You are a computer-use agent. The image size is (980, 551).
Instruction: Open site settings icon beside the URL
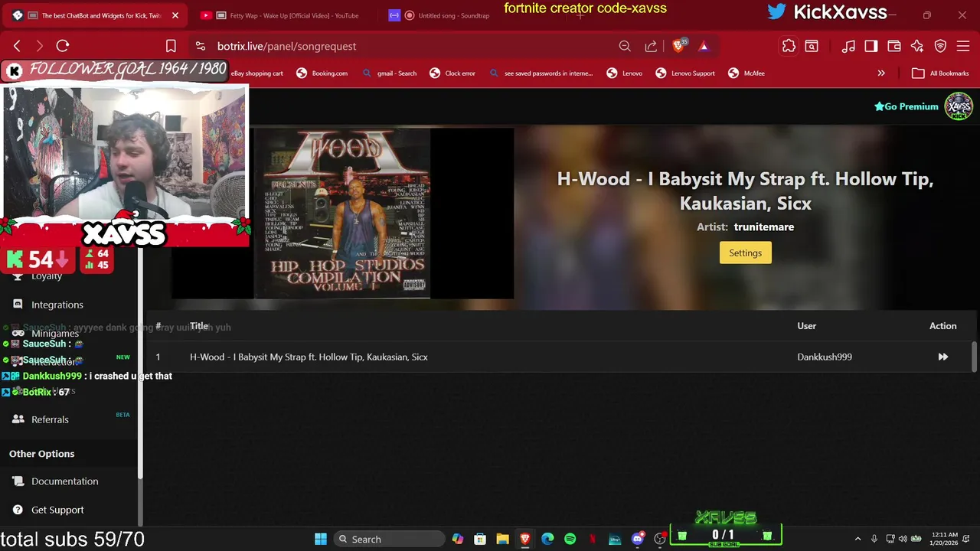click(200, 46)
